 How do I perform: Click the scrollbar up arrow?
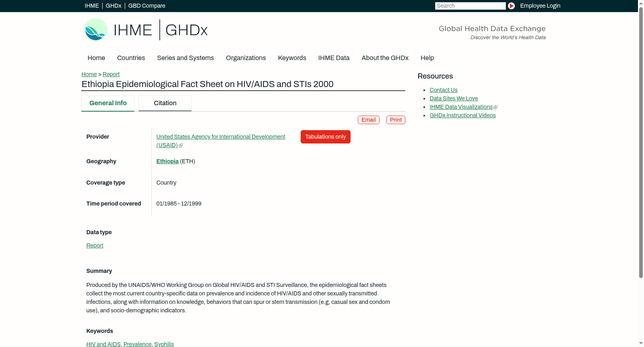(641, 3)
